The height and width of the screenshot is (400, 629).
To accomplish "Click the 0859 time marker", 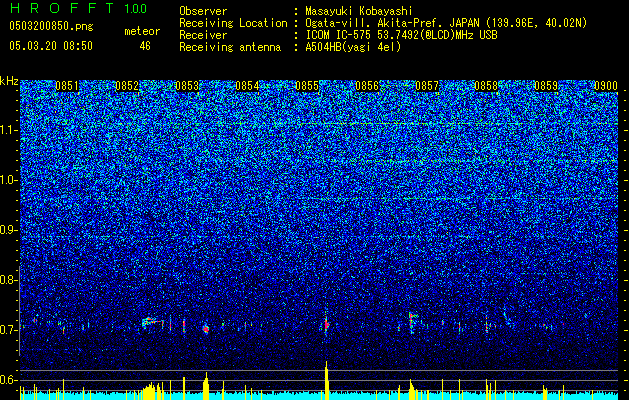I will coord(546,86).
